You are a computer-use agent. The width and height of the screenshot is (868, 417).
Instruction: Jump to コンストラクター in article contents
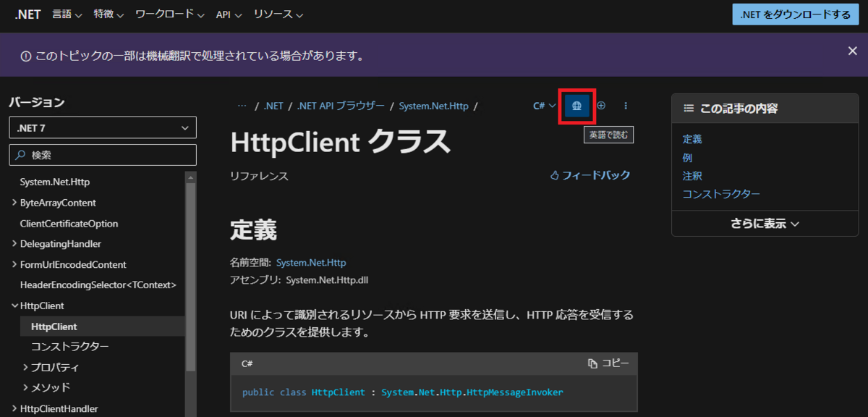pyautogui.click(x=721, y=194)
